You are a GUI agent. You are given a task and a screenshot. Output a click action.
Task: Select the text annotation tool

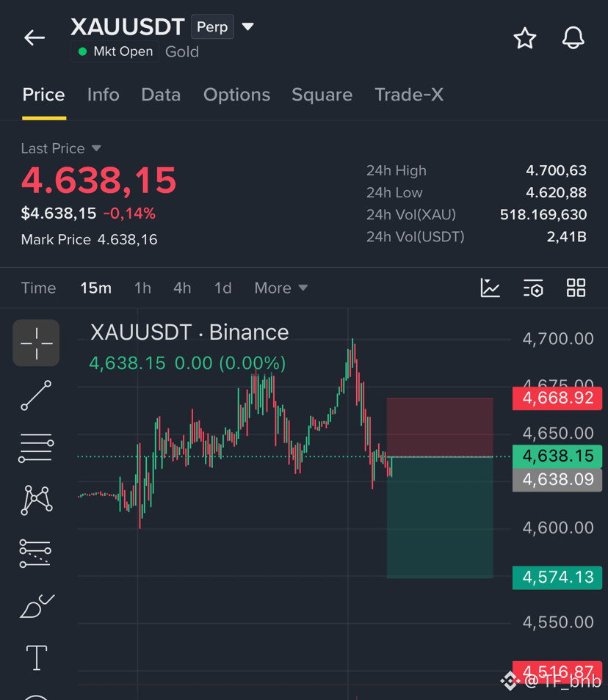click(37, 657)
